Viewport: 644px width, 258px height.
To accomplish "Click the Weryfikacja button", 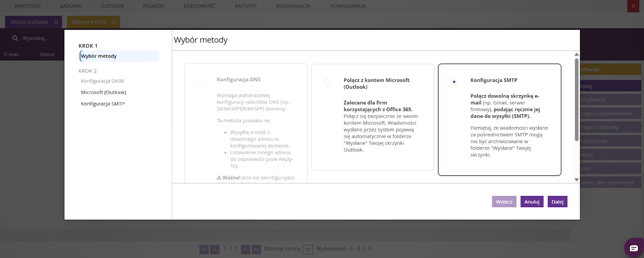I will point(610,100).
